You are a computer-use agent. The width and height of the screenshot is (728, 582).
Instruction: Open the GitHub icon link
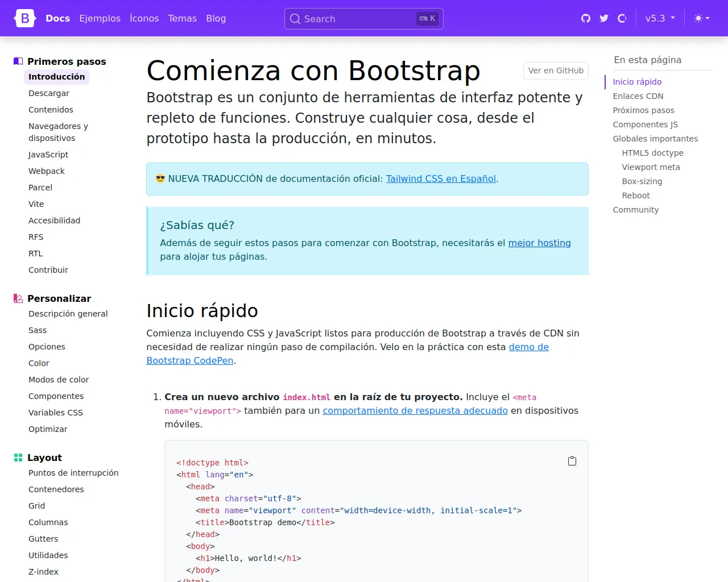click(586, 19)
